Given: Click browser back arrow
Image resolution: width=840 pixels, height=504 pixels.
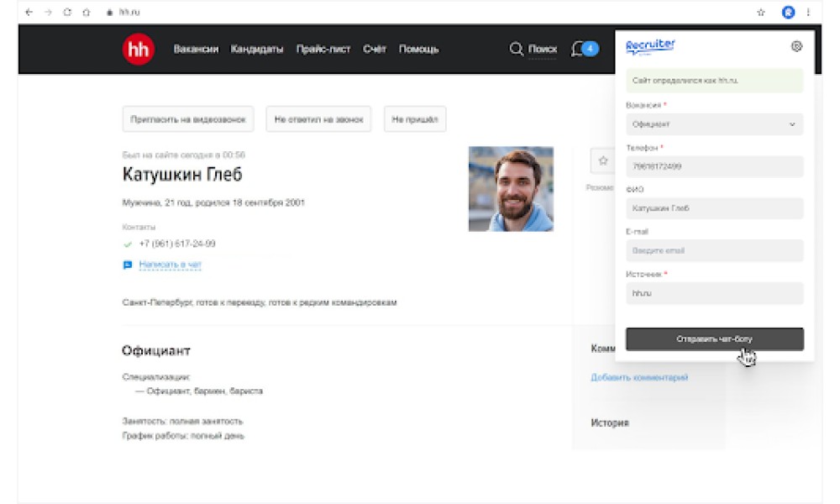Looking at the screenshot, I should coord(29,12).
